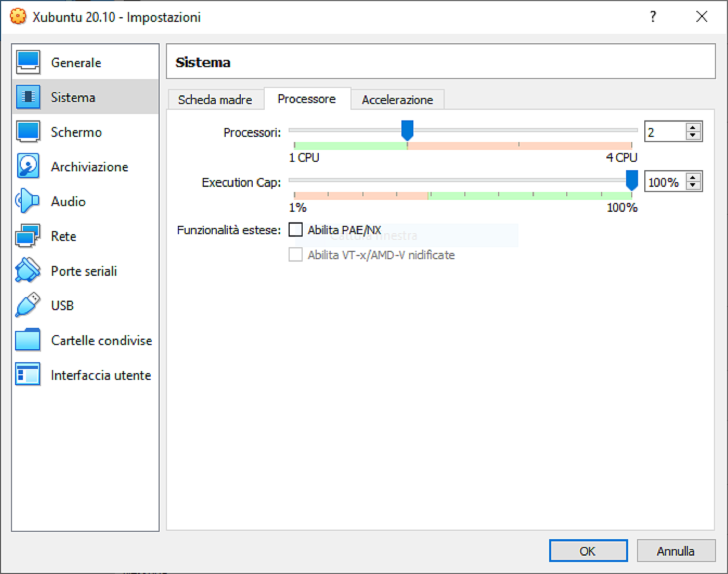Confirm settings with OK button
The height and width of the screenshot is (574, 728).
click(x=588, y=551)
